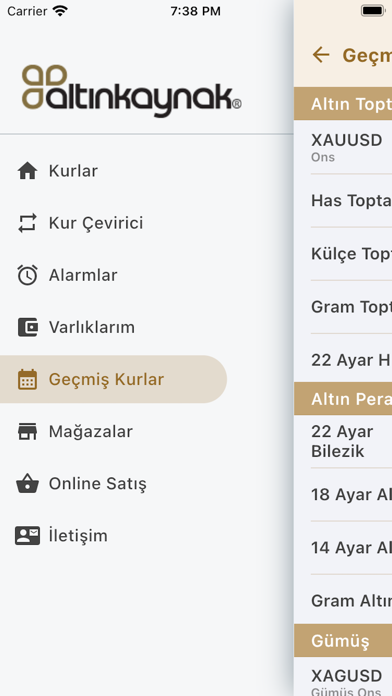Tap the Geçmiş page title text
This screenshot has height=696, width=392.
367,55
